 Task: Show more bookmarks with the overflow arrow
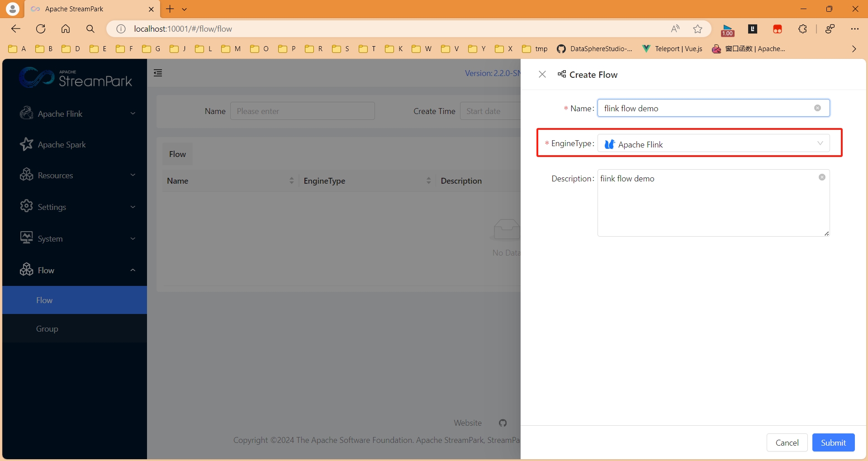coord(854,49)
